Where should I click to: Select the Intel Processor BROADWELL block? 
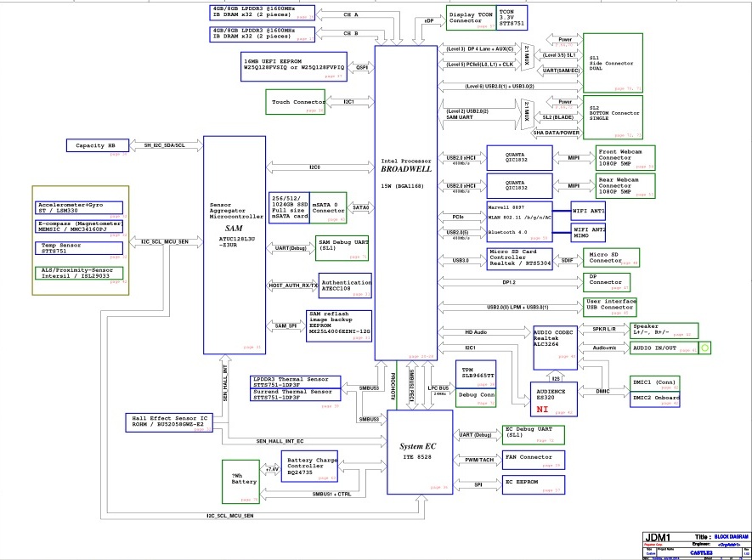[x=406, y=204]
